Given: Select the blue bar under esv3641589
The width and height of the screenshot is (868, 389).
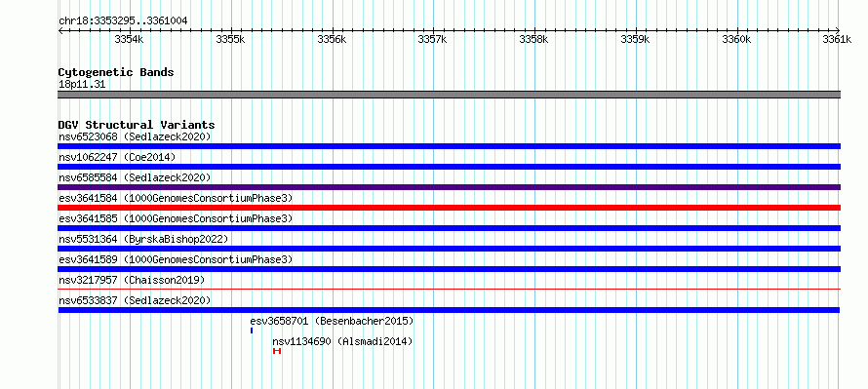Looking at the screenshot, I should click(x=449, y=269).
